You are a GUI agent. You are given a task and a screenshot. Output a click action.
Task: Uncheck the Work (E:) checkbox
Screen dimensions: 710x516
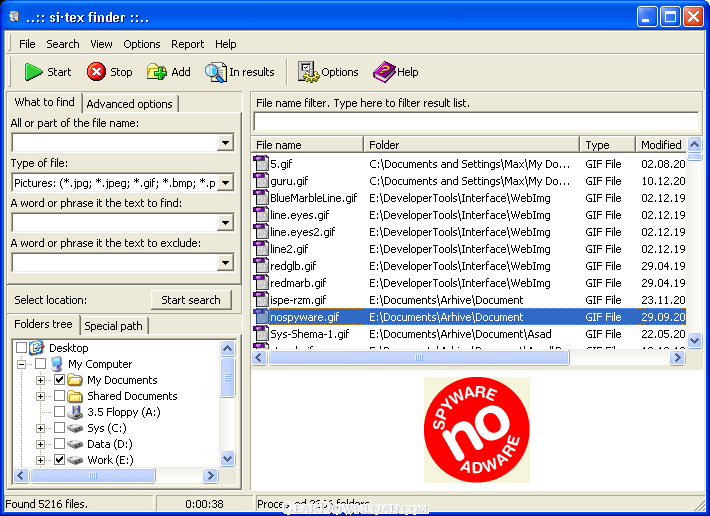click(59, 459)
